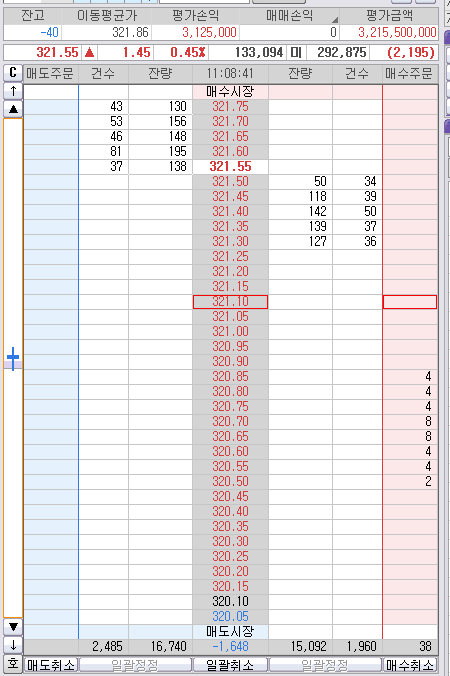Click bid order count 50 at 321.40

click(357, 212)
